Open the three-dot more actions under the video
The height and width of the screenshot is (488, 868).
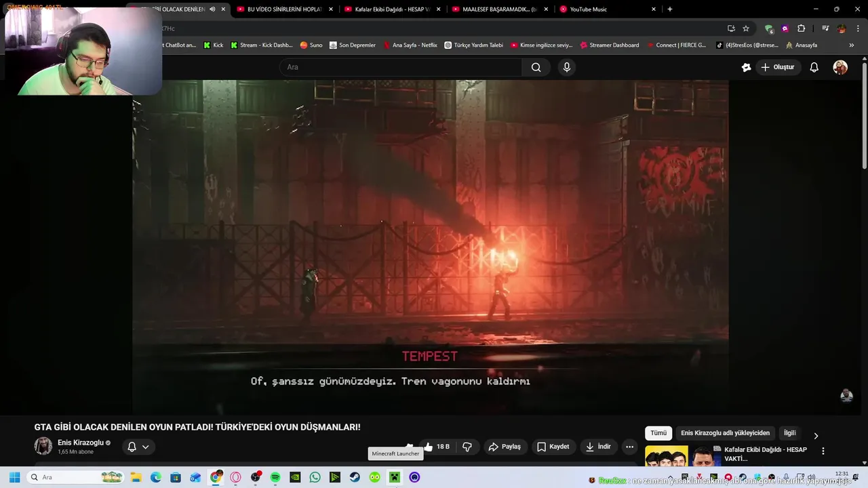629,447
